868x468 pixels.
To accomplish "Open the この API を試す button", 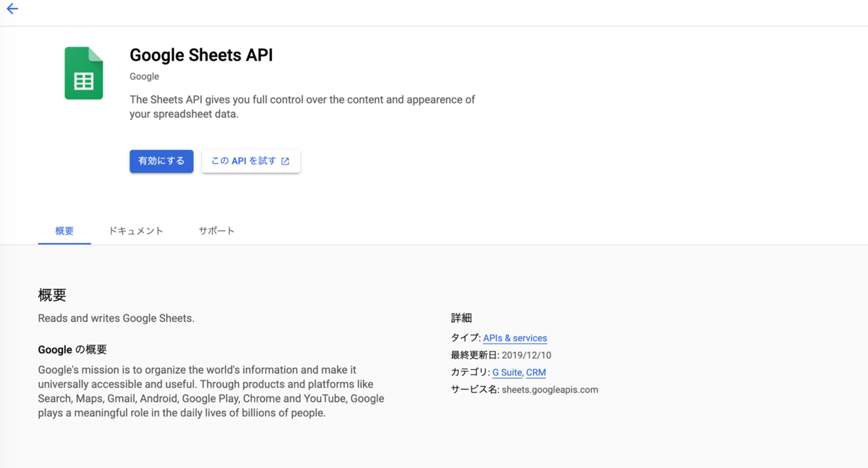I will pyautogui.click(x=250, y=161).
